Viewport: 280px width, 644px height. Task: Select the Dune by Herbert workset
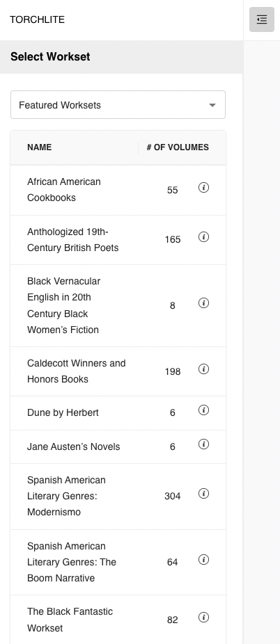pyautogui.click(x=118, y=413)
